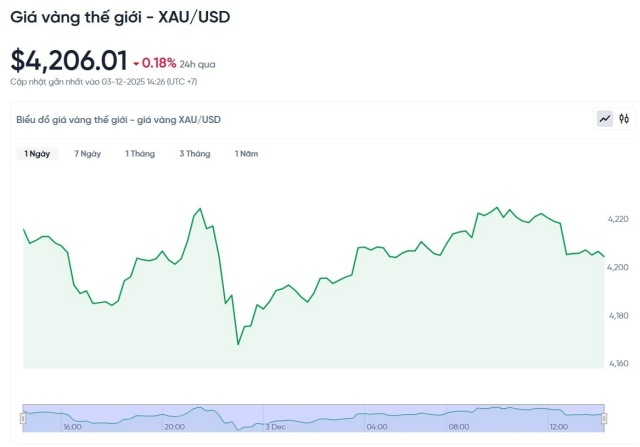Image resolution: width=640 pixels, height=447 pixels.
Task: Show the 1 Tháng price range
Action: 140,154
